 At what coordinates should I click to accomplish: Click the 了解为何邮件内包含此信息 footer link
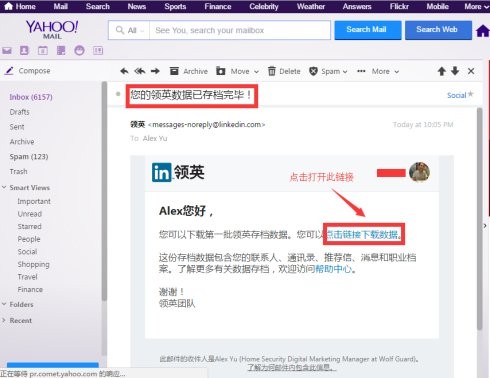tap(291, 367)
